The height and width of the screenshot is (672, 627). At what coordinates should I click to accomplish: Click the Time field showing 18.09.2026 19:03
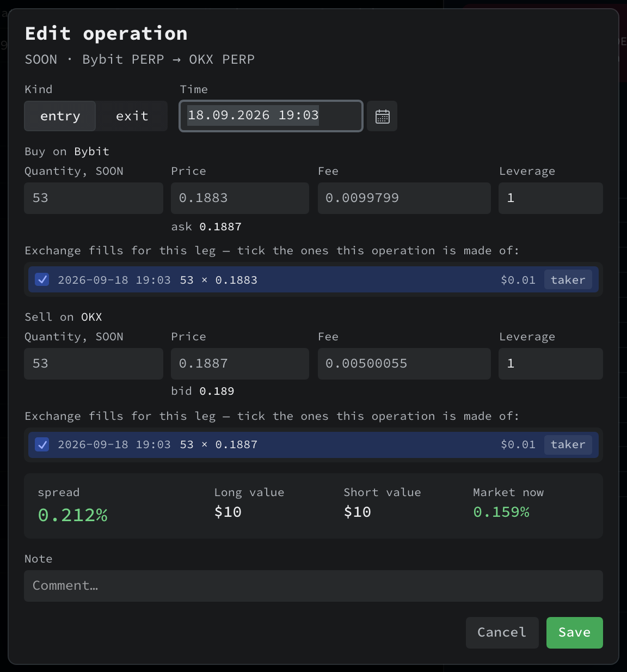pos(271,116)
